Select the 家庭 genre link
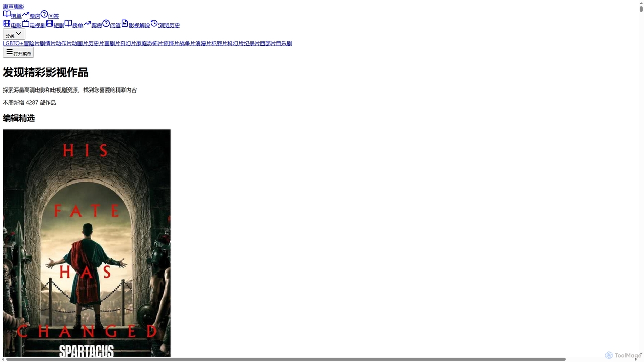644x362 pixels. click(141, 43)
